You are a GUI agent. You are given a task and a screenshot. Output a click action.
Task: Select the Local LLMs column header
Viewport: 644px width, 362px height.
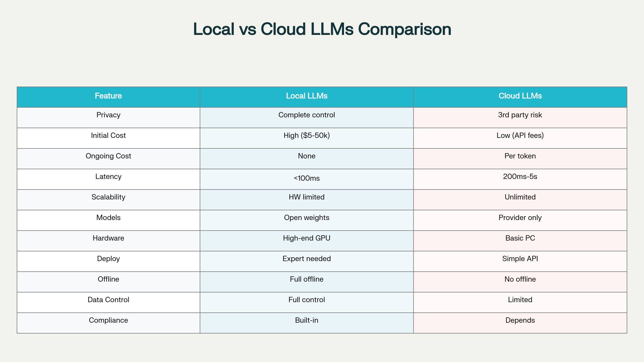click(x=306, y=96)
